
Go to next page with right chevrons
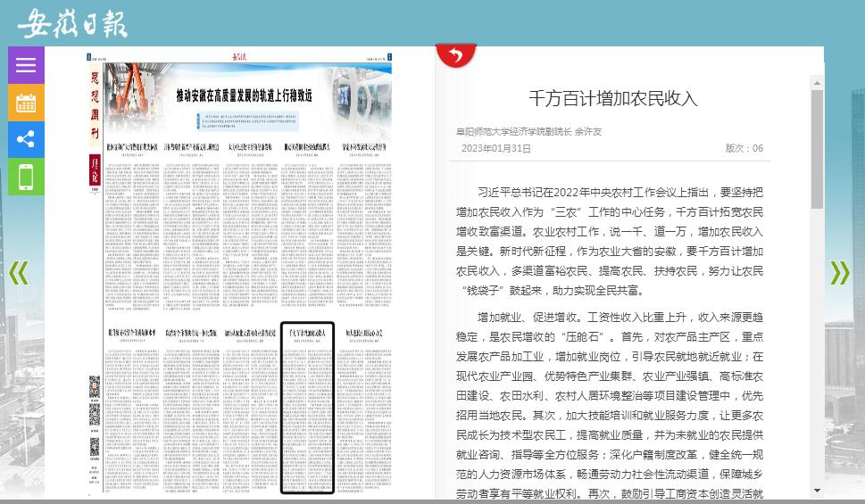[x=839, y=273]
